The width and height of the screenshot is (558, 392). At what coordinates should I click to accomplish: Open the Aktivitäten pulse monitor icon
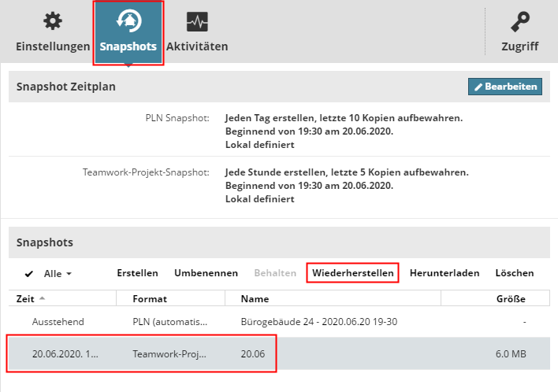pos(197,22)
